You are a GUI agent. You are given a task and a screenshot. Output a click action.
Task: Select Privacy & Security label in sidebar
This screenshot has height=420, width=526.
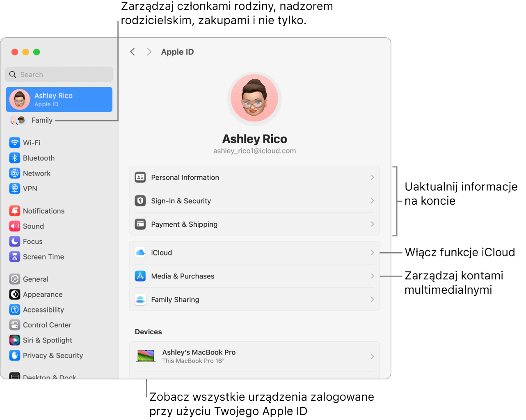coord(53,355)
